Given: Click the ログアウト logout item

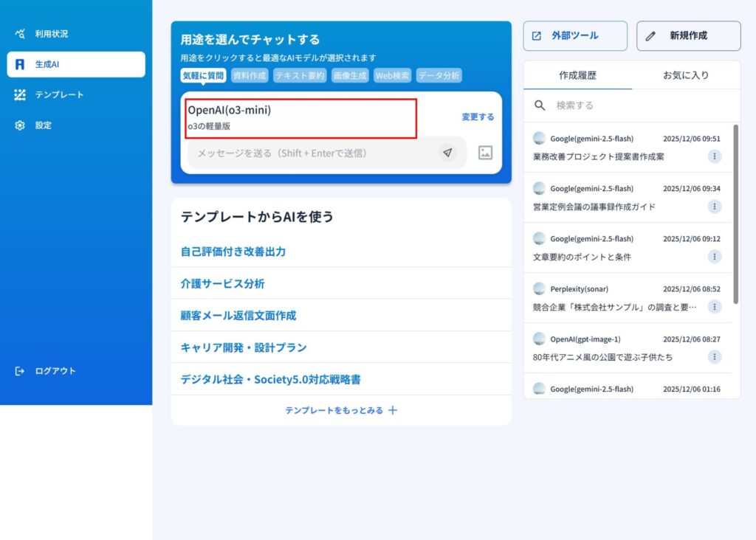Looking at the screenshot, I should point(55,371).
